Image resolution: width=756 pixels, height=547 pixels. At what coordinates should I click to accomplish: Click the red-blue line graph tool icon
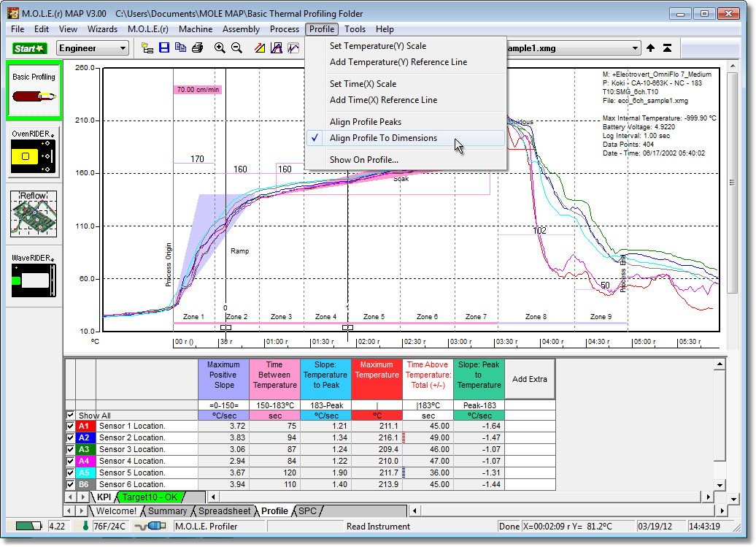(x=293, y=47)
